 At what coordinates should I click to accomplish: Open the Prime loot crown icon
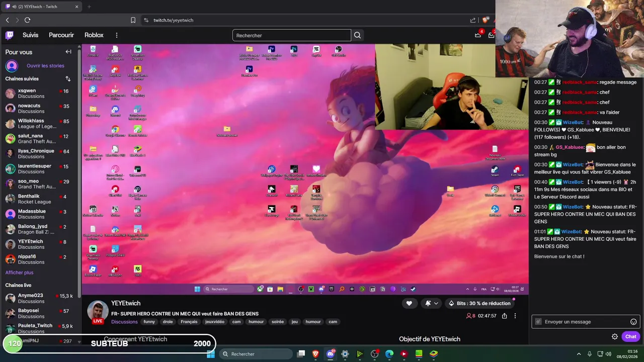[x=478, y=35]
